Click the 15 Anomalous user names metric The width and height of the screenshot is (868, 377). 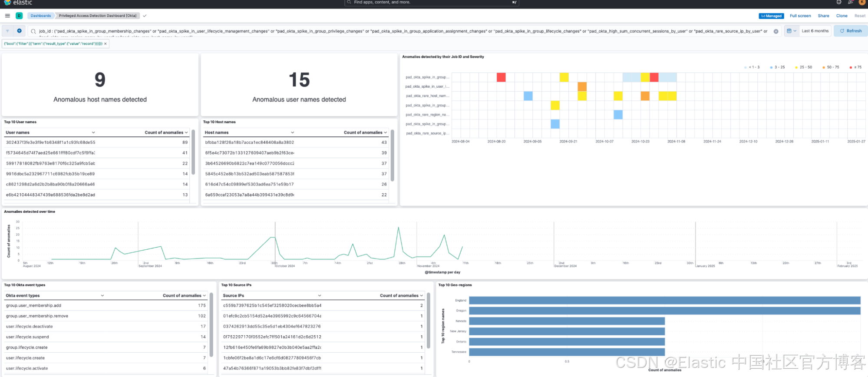[x=299, y=85]
